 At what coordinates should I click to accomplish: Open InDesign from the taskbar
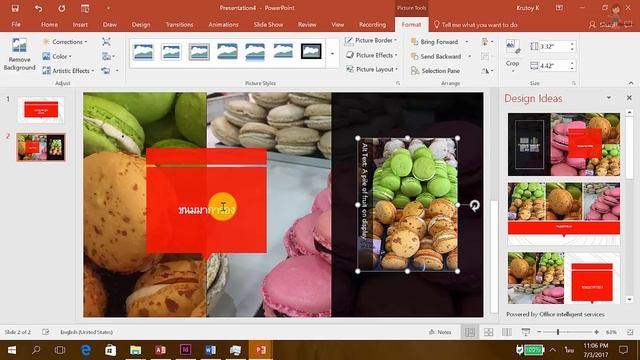185,350
